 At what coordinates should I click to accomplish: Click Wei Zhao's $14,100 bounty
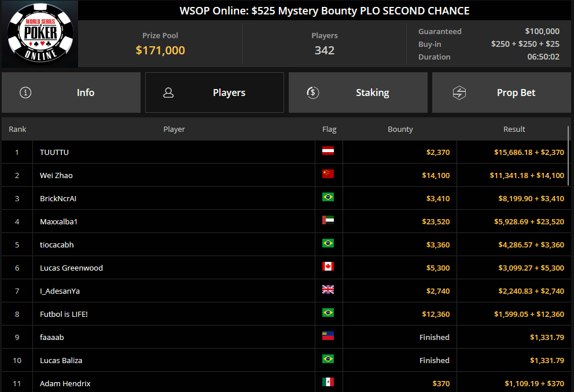click(x=436, y=175)
